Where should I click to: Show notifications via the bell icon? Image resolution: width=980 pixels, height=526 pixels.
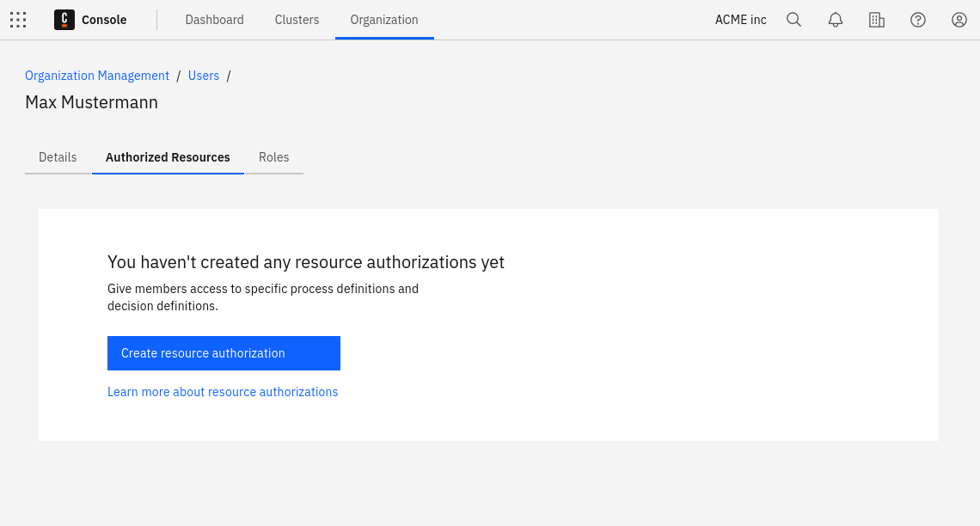click(x=835, y=20)
